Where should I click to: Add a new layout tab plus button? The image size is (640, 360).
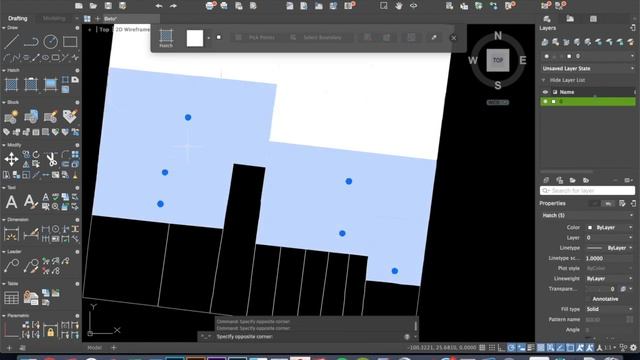pos(113,348)
